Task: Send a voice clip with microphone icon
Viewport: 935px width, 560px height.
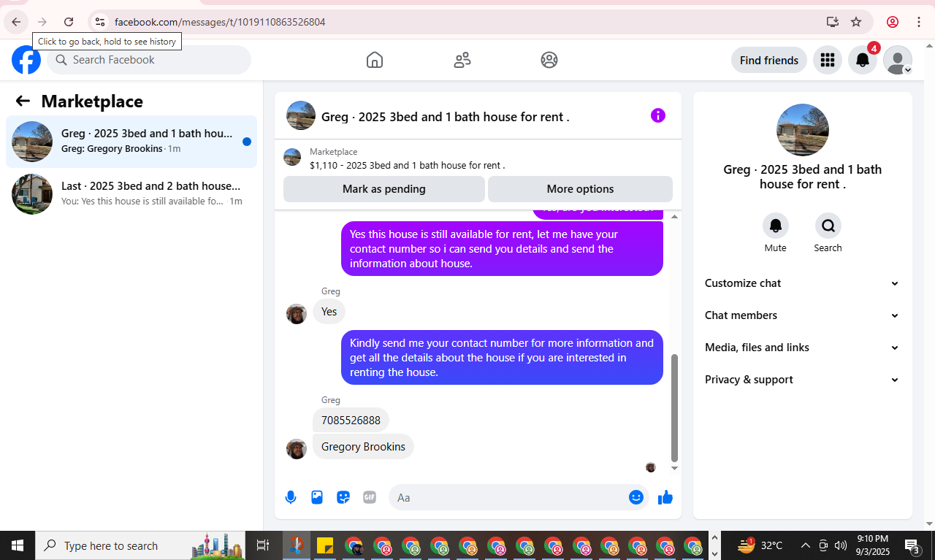Action: (291, 497)
